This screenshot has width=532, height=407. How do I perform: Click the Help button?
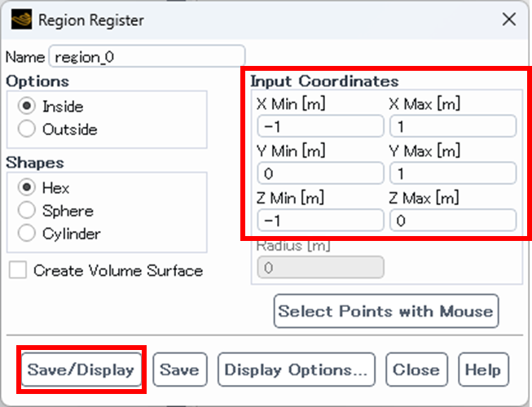pos(483,370)
